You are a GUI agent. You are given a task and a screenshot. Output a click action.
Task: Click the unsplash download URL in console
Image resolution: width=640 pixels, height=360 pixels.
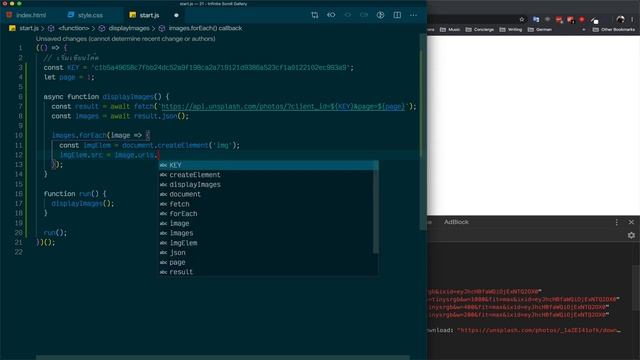tap(539, 330)
